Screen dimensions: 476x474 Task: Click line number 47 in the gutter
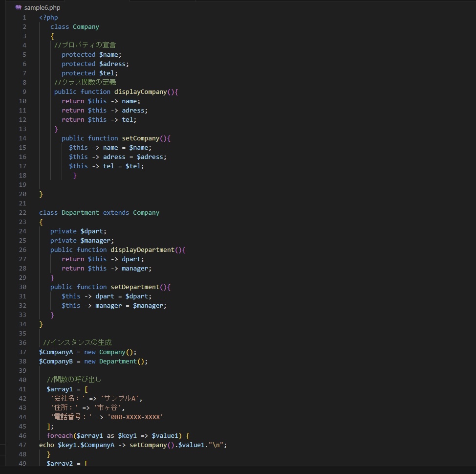coord(22,445)
